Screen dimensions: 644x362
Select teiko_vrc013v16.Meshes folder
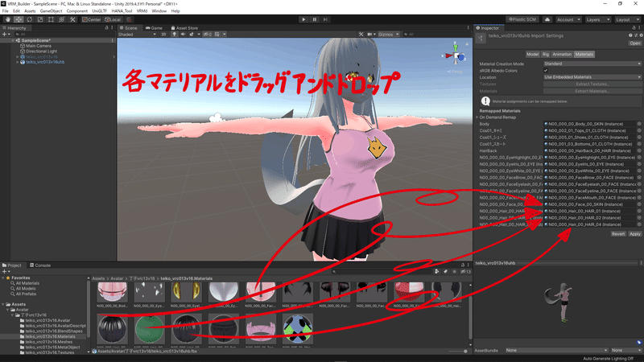47,342
